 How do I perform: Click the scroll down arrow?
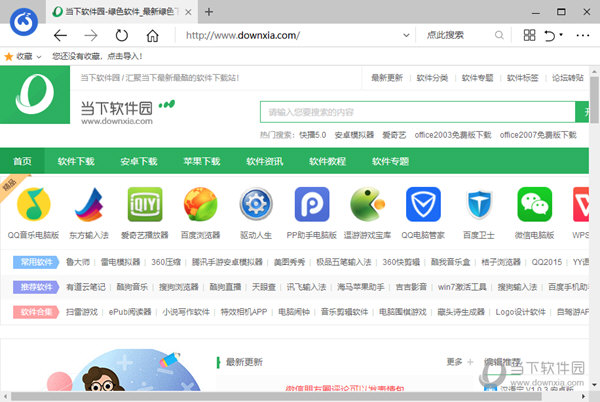[594, 385]
